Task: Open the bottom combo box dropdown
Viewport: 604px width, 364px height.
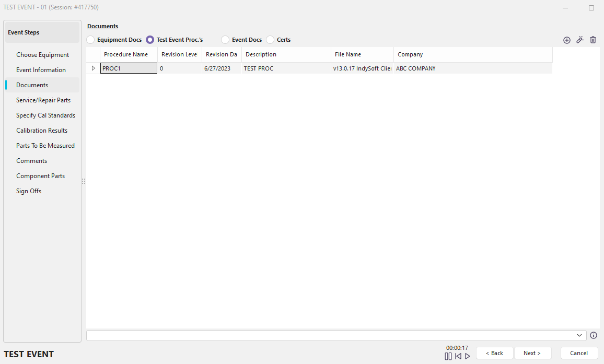Action: coord(579,335)
